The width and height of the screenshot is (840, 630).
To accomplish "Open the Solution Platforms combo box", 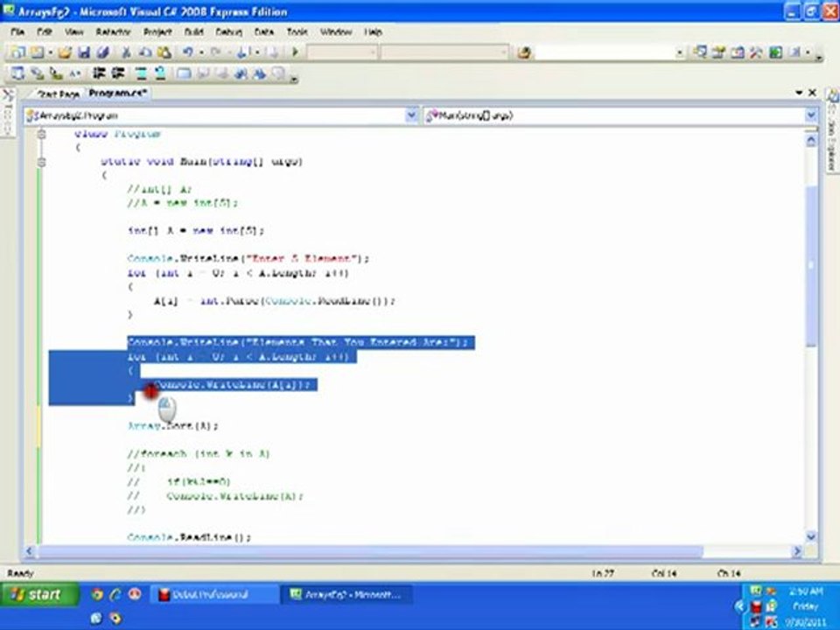I will pyautogui.click(x=444, y=52).
